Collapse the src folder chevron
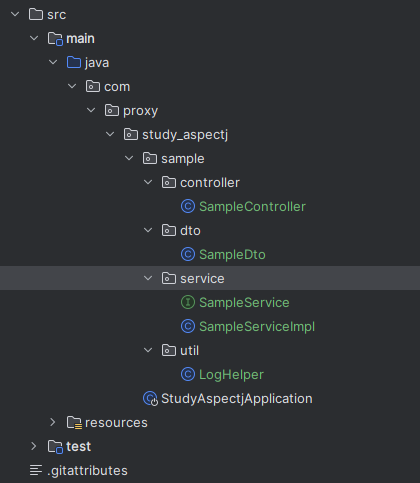 (15, 14)
